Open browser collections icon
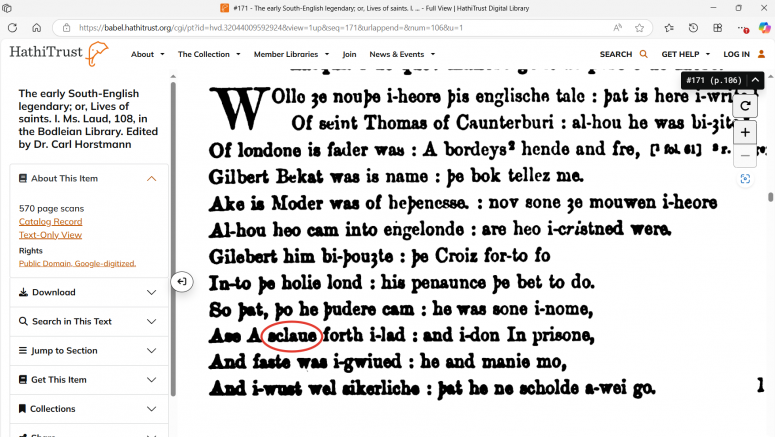Image resolution: width=775 pixels, height=437 pixels. [x=717, y=28]
